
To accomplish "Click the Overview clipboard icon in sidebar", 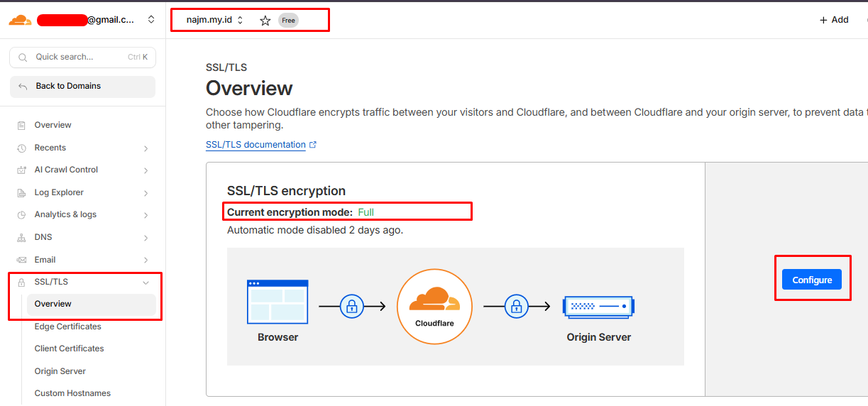I will click(21, 126).
